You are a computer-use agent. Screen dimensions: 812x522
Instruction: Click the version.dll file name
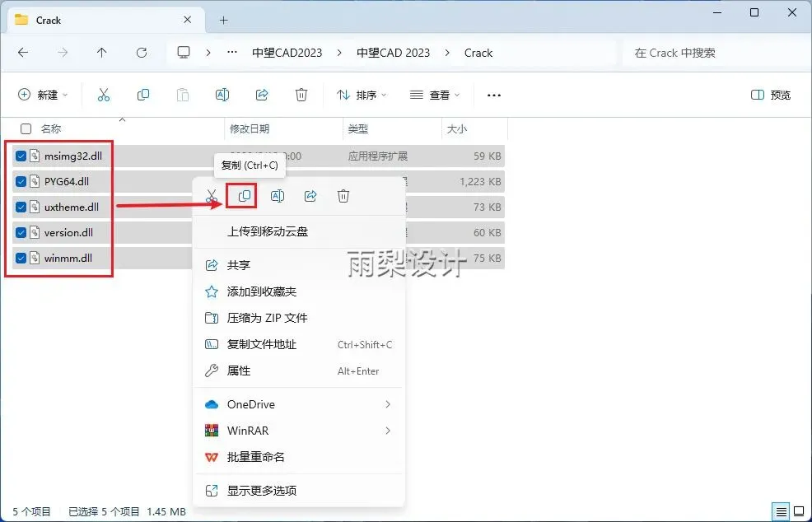point(68,232)
